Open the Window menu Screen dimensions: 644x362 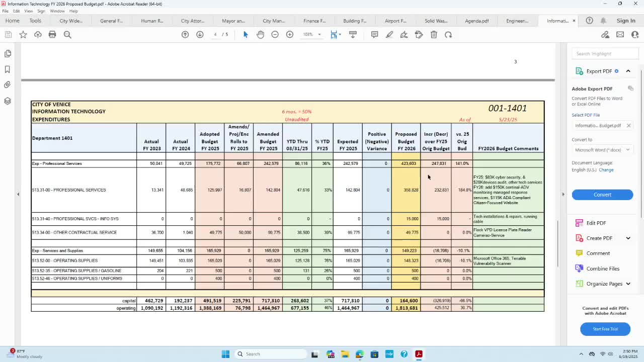click(57, 11)
